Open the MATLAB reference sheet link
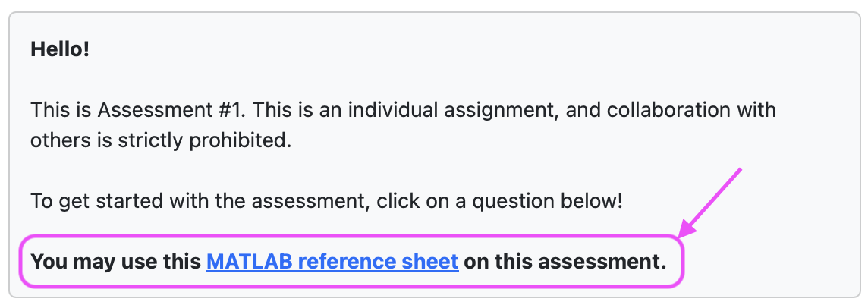The height and width of the screenshot is (305, 868). coord(332,261)
